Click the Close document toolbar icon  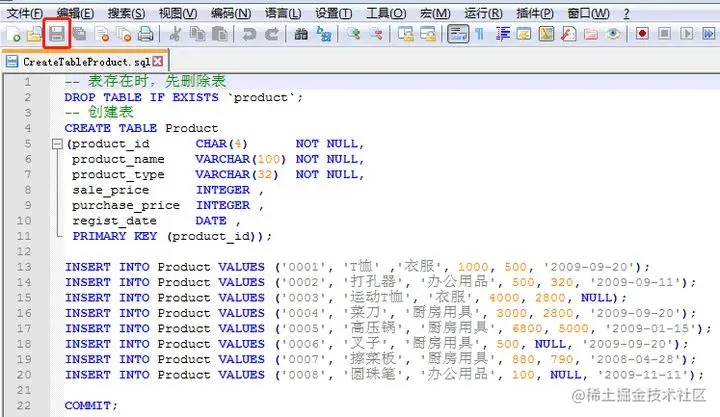tap(102, 34)
